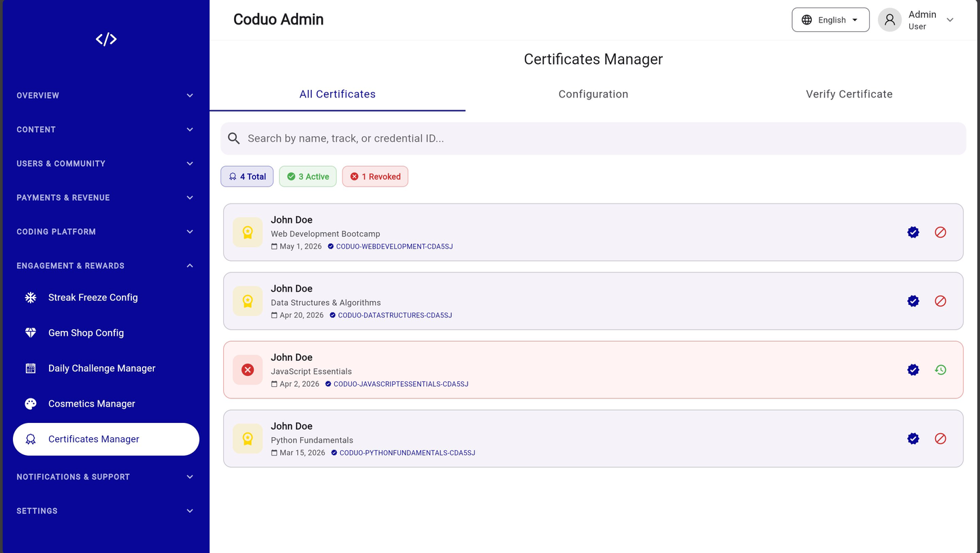Open Cosmetics Manager page
Viewport: 980px width, 553px height.
(x=105, y=404)
